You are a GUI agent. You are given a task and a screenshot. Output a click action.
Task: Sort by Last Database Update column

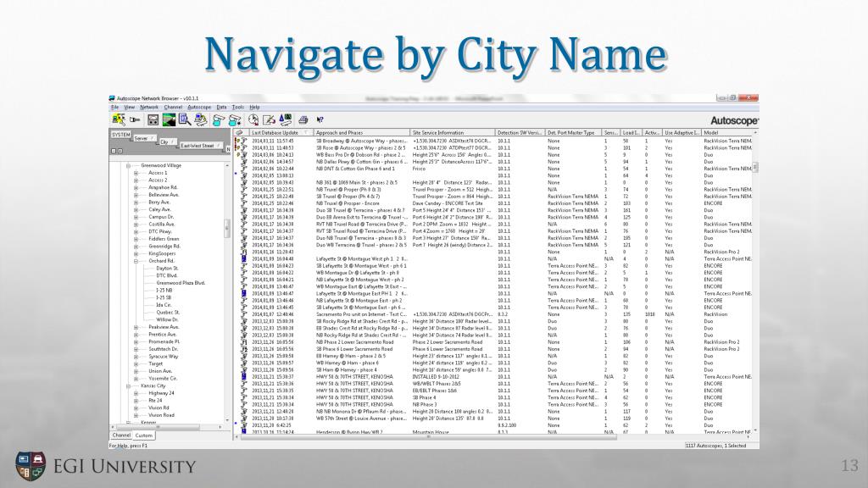point(280,133)
